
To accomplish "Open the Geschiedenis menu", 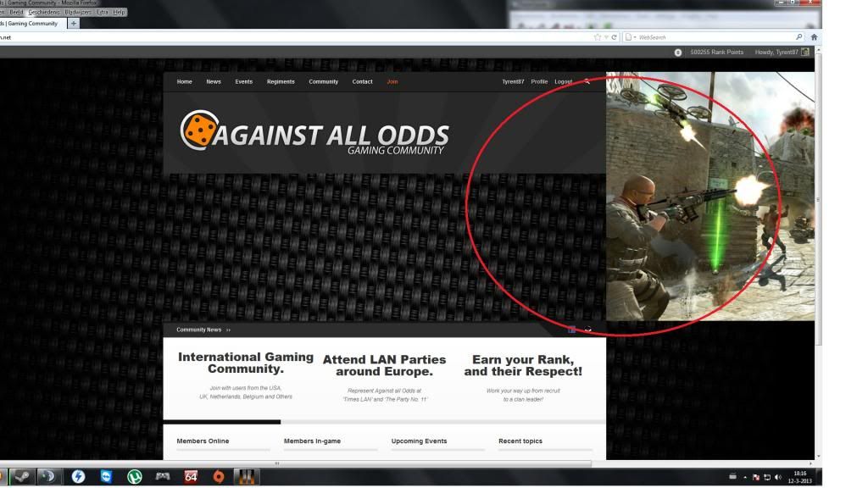I will pos(44,13).
